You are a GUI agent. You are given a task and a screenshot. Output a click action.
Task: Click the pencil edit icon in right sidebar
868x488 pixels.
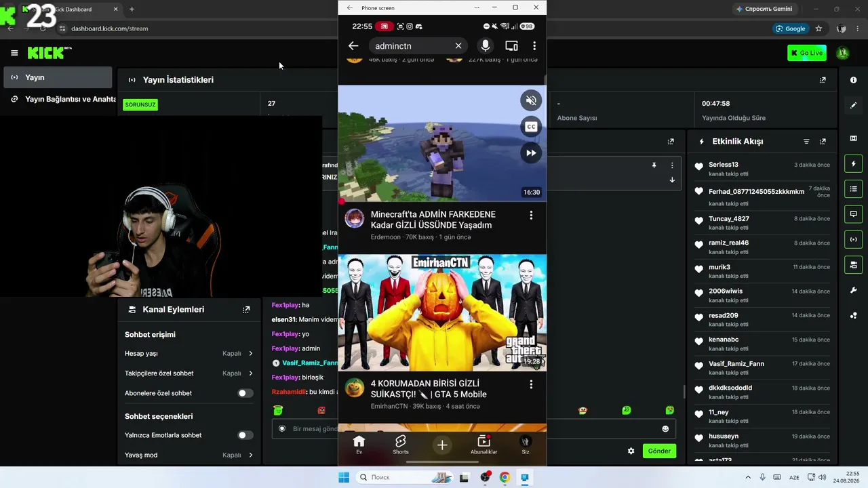[853, 105]
